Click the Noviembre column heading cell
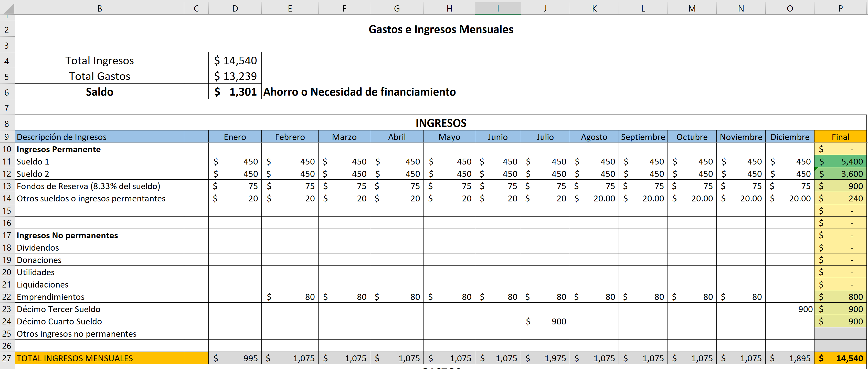This screenshot has height=369, width=868. (x=741, y=137)
